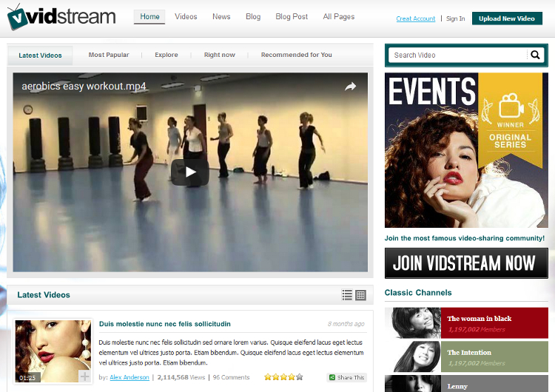This screenshot has height=392, width=555.
Task: Click the 2,114,568 Views text
Action: [181, 377]
